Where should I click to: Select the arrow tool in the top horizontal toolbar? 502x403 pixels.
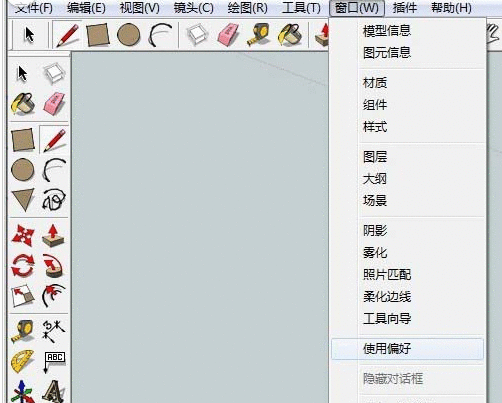(30, 35)
